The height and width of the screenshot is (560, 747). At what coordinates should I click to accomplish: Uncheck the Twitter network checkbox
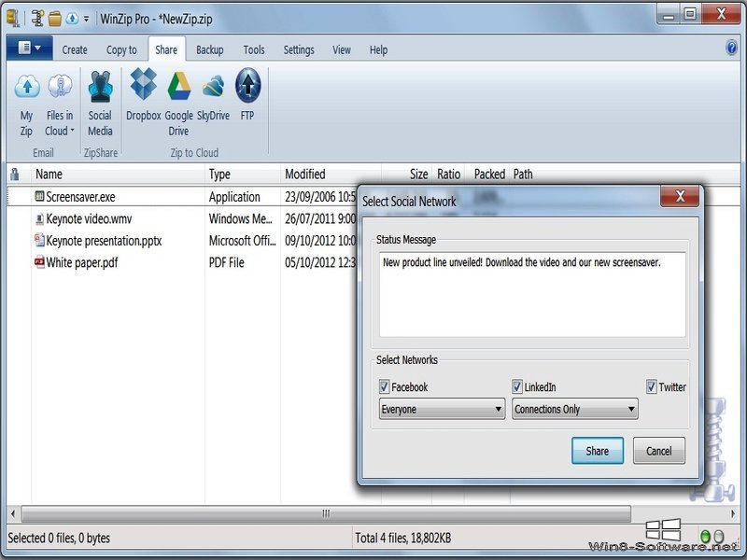[x=651, y=386]
